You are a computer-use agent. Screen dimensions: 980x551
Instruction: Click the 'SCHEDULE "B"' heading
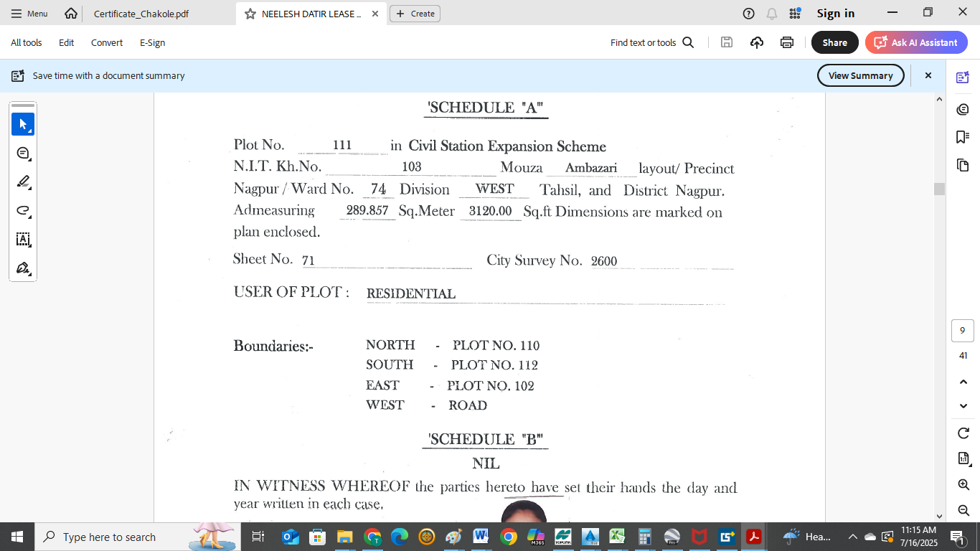(x=486, y=439)
